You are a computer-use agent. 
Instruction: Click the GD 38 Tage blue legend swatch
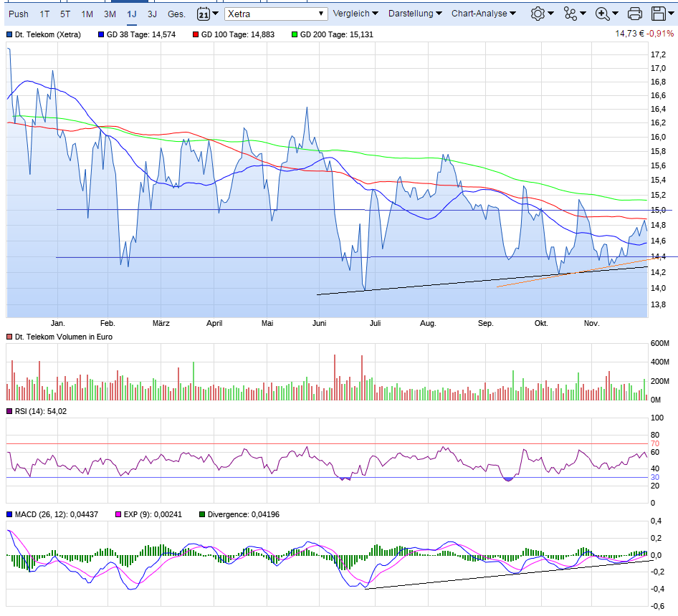[101, 34]
